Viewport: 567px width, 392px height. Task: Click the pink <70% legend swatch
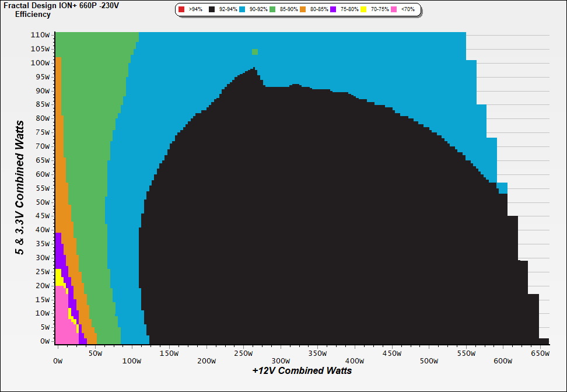click(394, 9)
